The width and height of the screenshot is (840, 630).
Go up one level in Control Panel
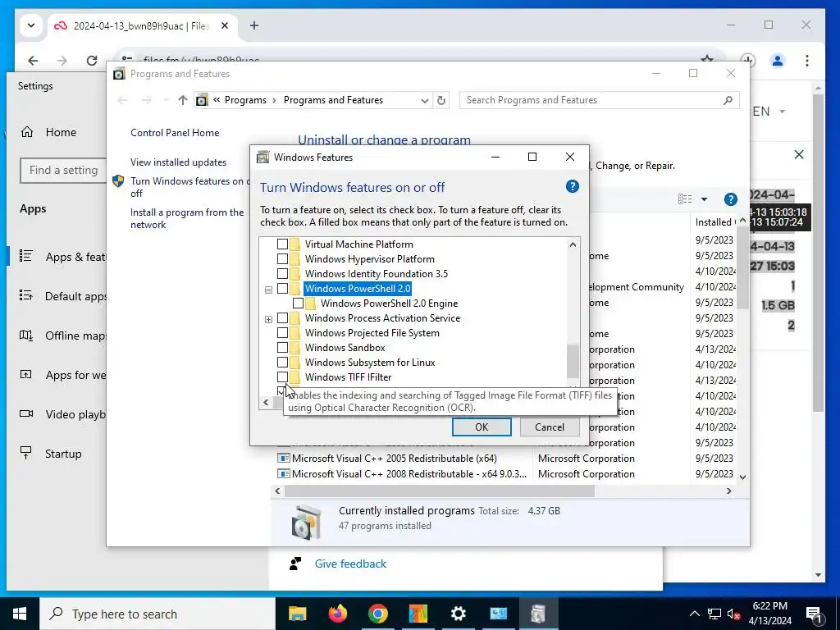(x=183, y=100)
